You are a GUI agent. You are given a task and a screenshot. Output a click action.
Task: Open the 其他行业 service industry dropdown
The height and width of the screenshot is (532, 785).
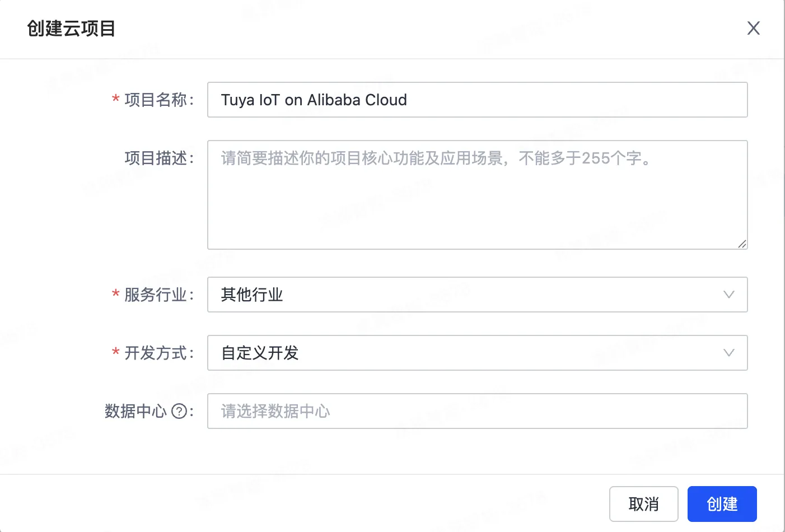tap(477, 295)
